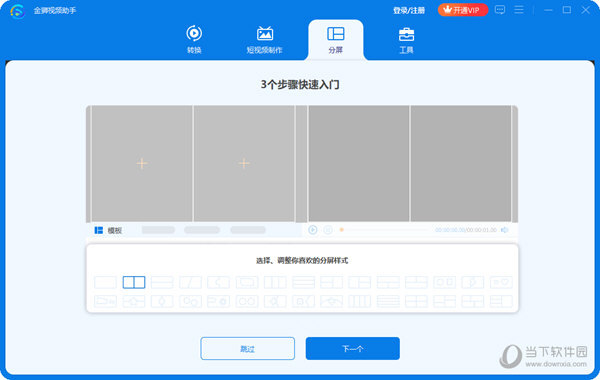Open the hamburger menu in title bar
The width and height of the screenshot is (600, 380).
(x=519, y=10)
